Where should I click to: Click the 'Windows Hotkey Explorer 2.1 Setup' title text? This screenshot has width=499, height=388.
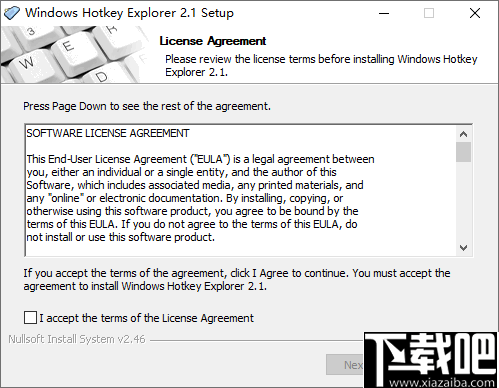pos(129,13)
